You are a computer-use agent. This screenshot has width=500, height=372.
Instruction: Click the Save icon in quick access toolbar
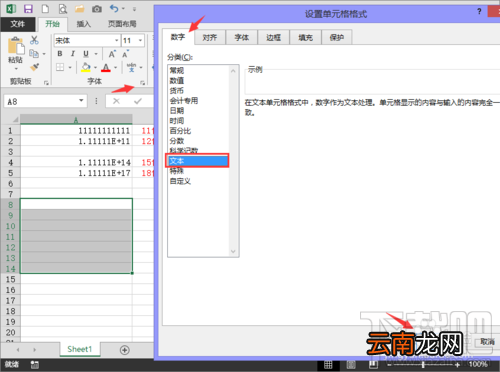[x=28, y=9]
